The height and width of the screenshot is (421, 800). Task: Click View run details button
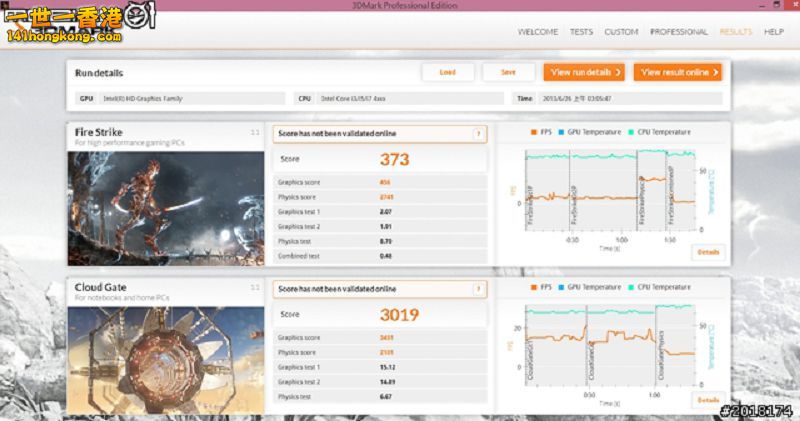(x=584, y=72)
